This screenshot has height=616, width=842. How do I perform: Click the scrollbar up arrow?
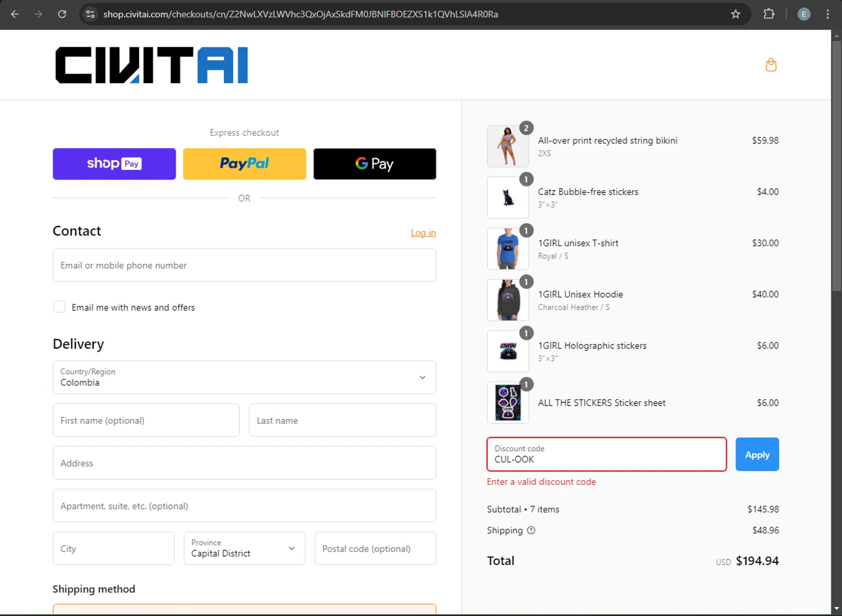coord(836,35)
